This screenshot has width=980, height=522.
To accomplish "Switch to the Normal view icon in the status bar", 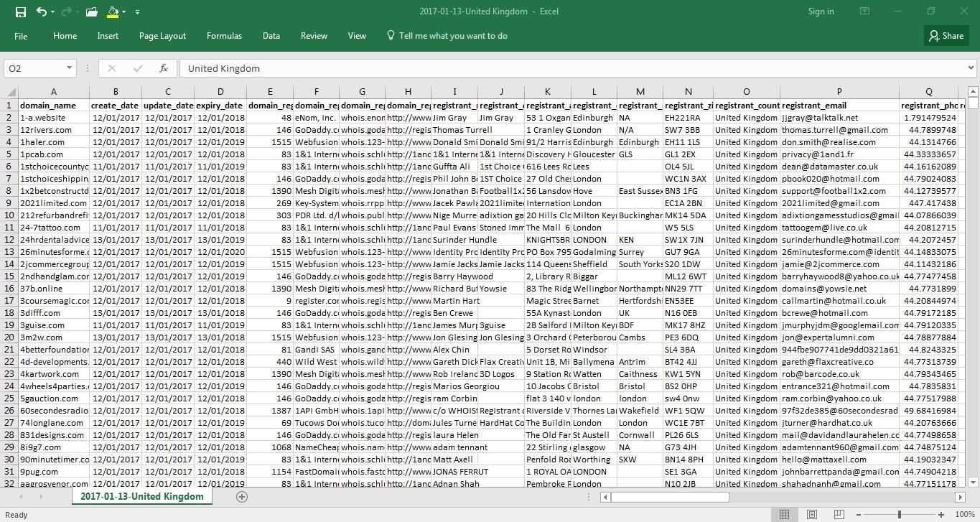I will tap(784, 514).
